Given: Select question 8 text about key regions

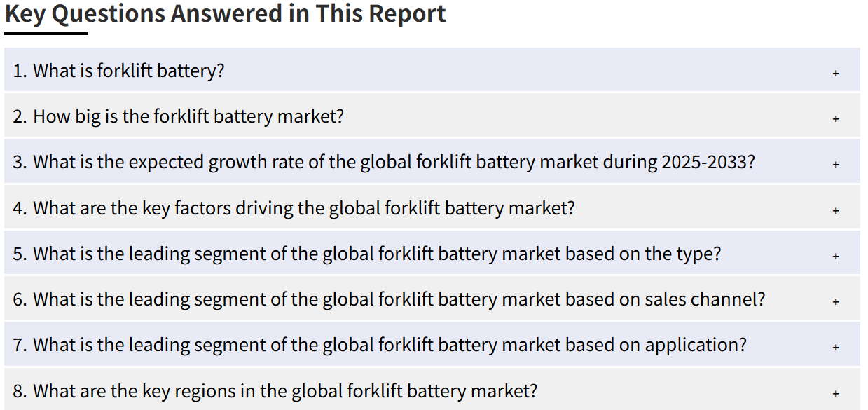Looking at the screenshot, I should point(275,390).
